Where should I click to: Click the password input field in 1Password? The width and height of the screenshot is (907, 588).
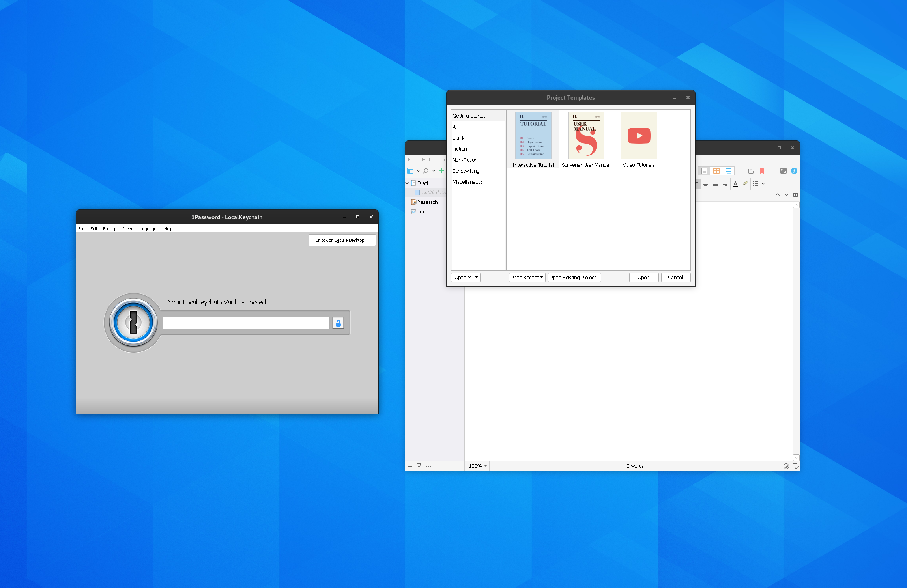tap(248, 323)
